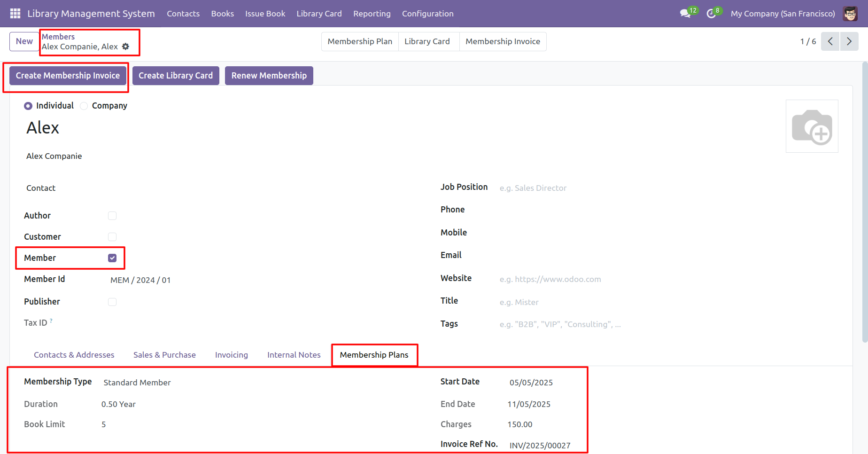Viewport: 868px width, 454px height.
Task: Go to the next record arrow
Action: tap(849, 41)
